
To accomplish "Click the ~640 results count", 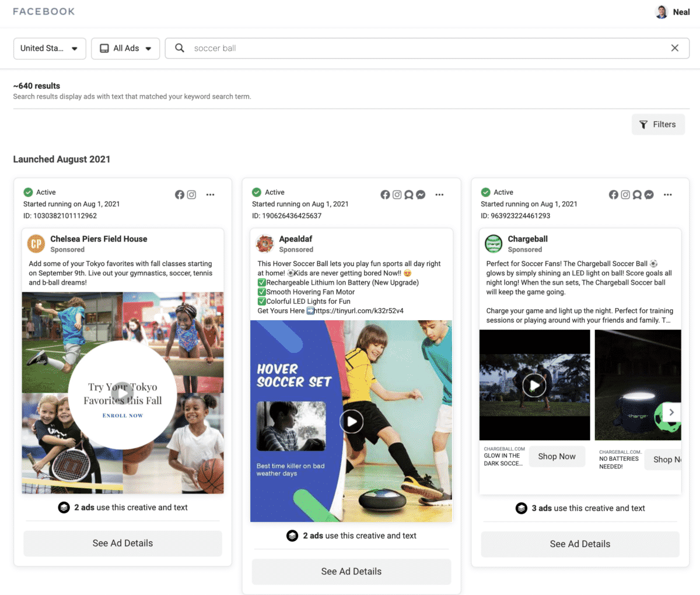I will pos(36,86).
